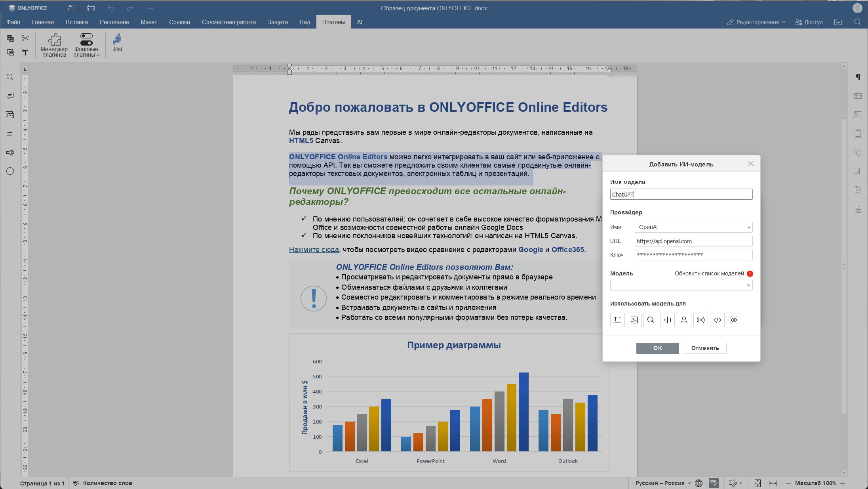This screenshot has height=489, width=868.
Task: Switch to the Вставка tab
Action: 77,22
